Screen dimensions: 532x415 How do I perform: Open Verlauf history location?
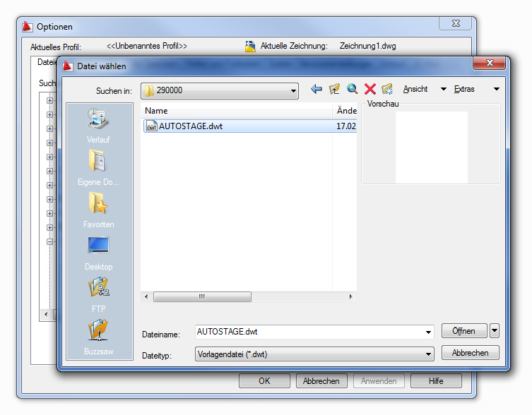pos(98,126)
